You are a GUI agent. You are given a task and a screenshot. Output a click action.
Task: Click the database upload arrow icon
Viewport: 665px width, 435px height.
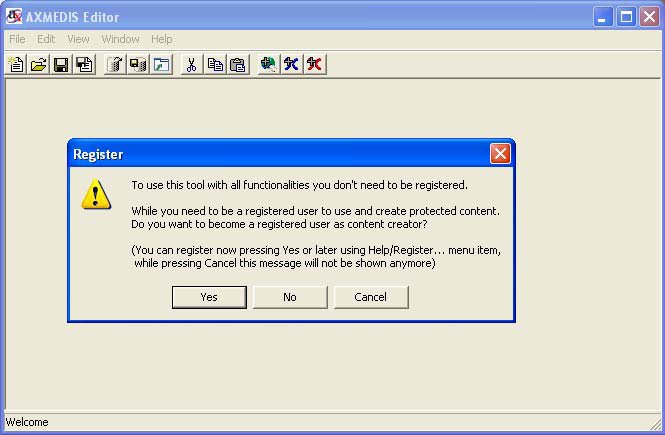115,65
